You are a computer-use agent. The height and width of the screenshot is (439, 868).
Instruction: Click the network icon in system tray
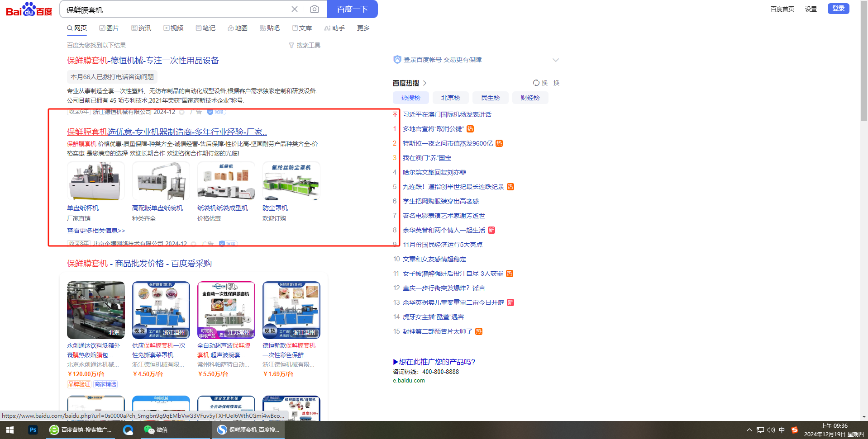click(760, 430)
